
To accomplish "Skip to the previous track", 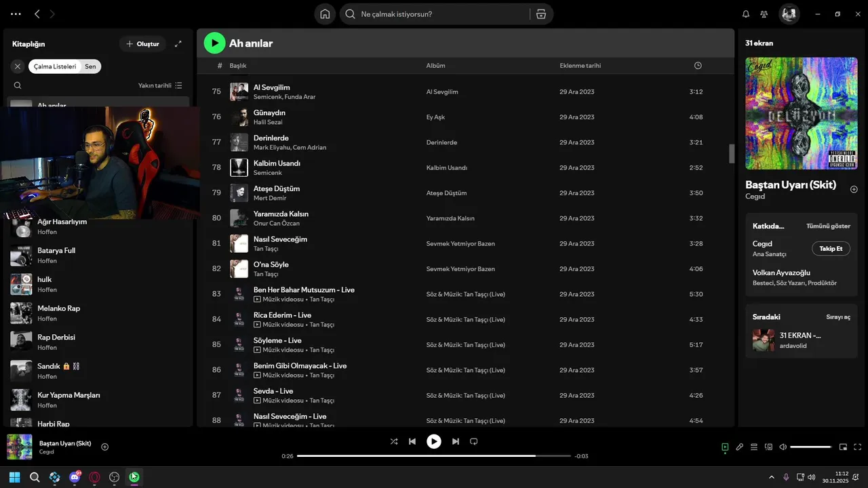I will tap(412, 441).
